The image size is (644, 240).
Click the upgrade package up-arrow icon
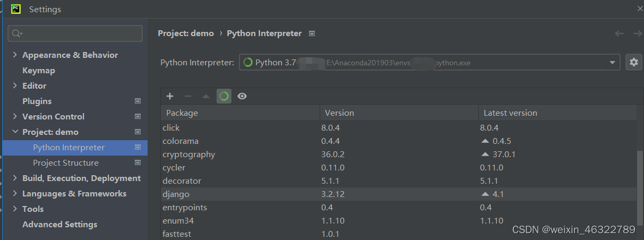click(206, 96)
